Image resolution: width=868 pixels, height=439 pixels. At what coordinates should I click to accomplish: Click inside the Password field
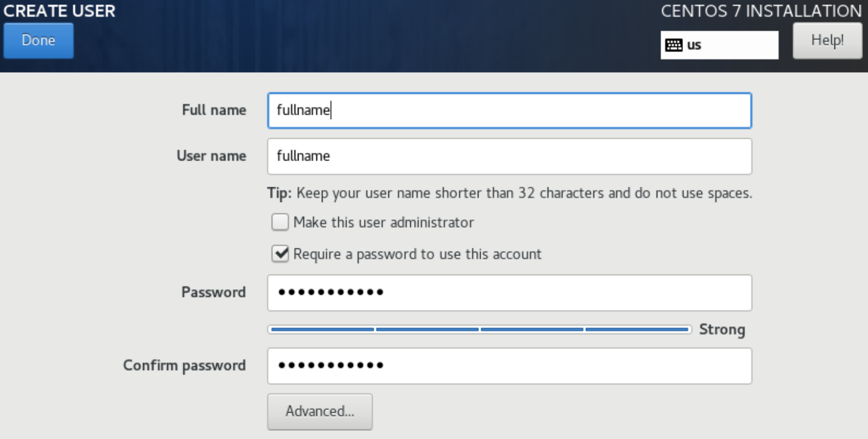[509, 292]
